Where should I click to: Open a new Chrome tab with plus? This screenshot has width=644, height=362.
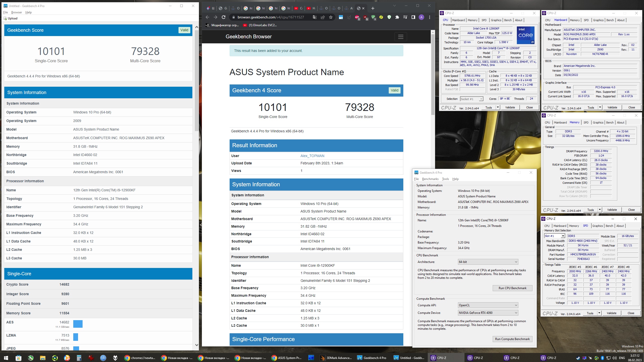pos(373,8)
